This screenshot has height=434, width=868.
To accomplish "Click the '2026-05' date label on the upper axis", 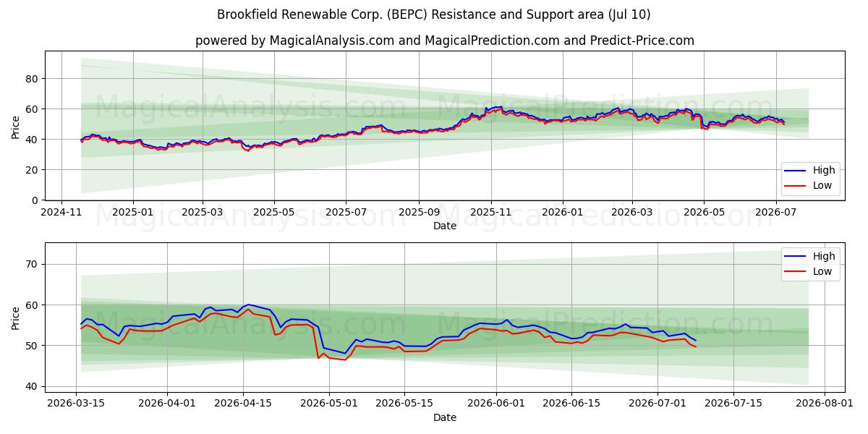I will point(704,213).
